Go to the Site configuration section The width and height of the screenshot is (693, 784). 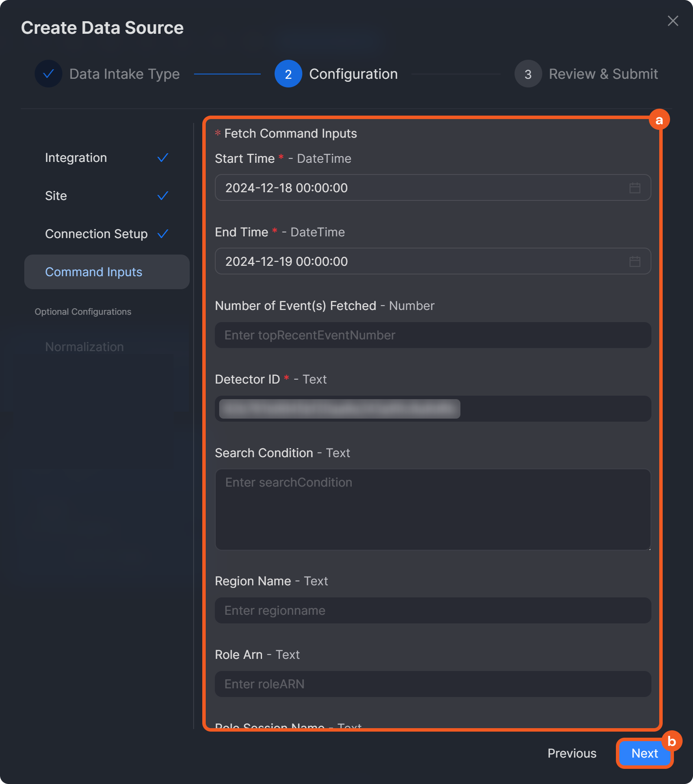tap(56, 196)
